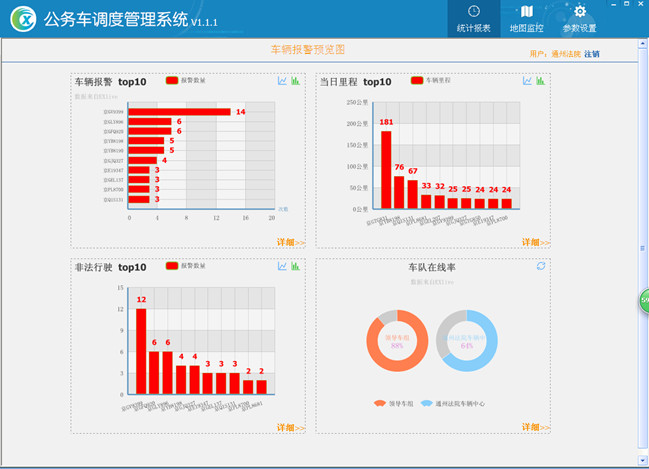The image size is (649, 469).
Task: Open the 统计报表 statistics tab
Action: (473, 18)
